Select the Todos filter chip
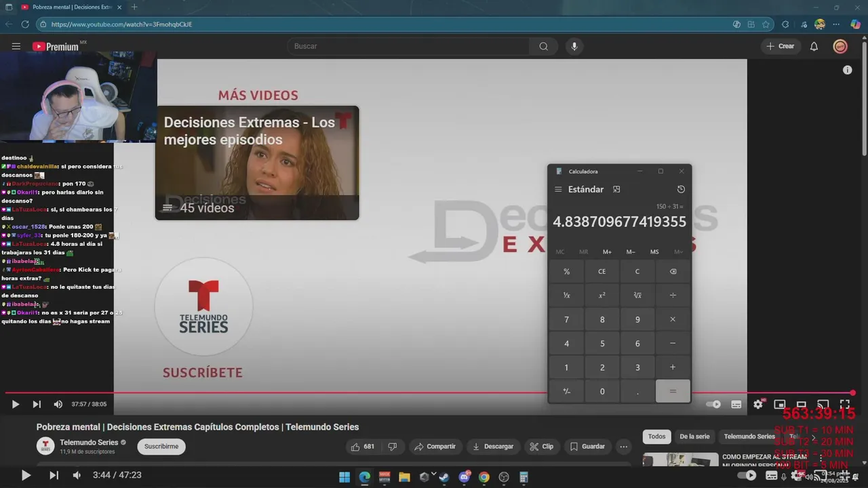Image resolution: width=868 pixels, height=488 pixels. pyautogui.click(x=656, y=436)
